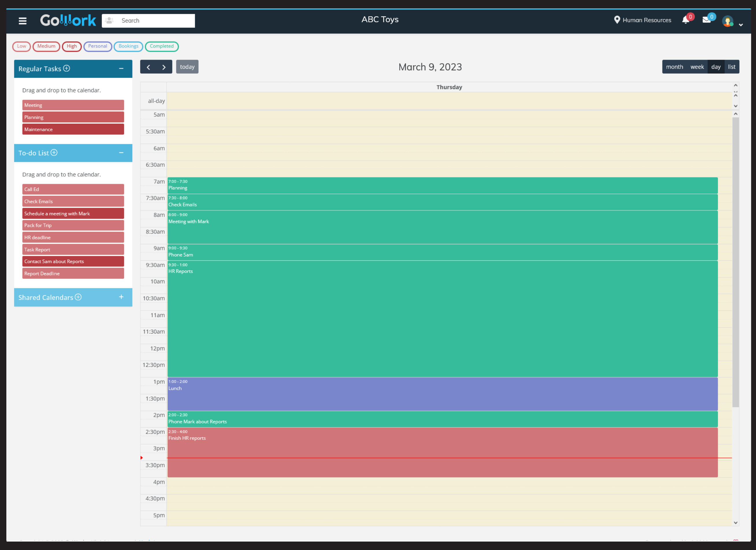Click the calendar vertical scrollbar thumb
Image resolution: width=756 pixels, height=550 pixels.
735,262
